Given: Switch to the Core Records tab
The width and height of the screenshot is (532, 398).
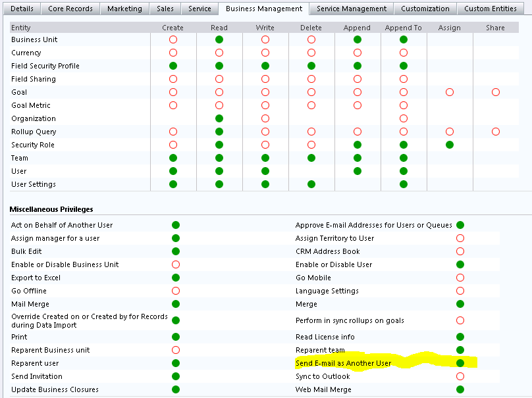Looking at the screenshot, I should click(72, 9).
